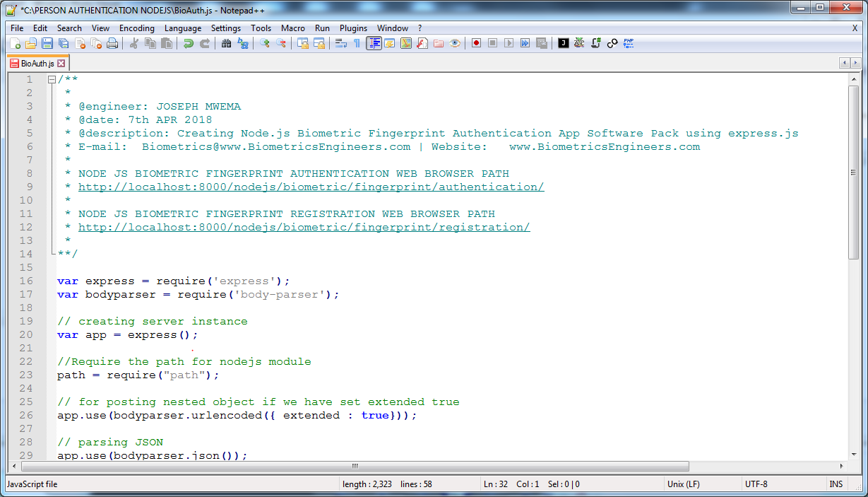This screenshot has width=868, height=497.
Task: Print the BioAuth.js file
Action: tap(112, 43)
